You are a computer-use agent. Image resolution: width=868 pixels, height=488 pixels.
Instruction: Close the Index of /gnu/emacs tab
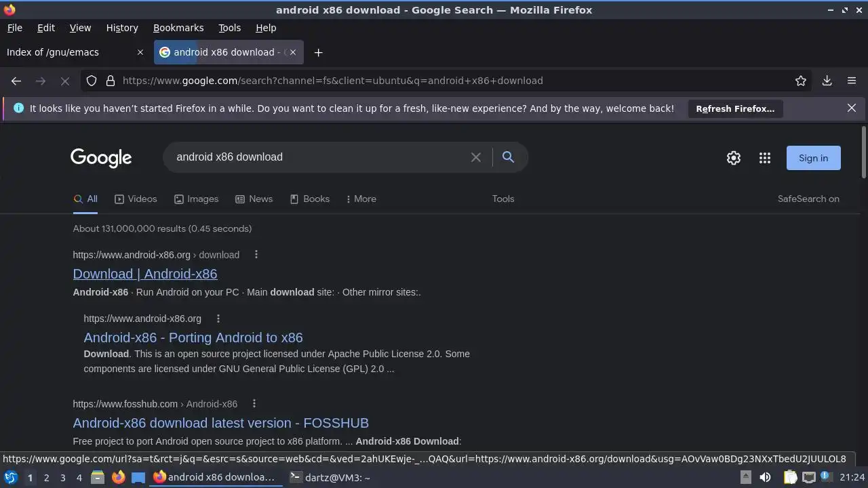pyautogui.click(x=140, y=52)
